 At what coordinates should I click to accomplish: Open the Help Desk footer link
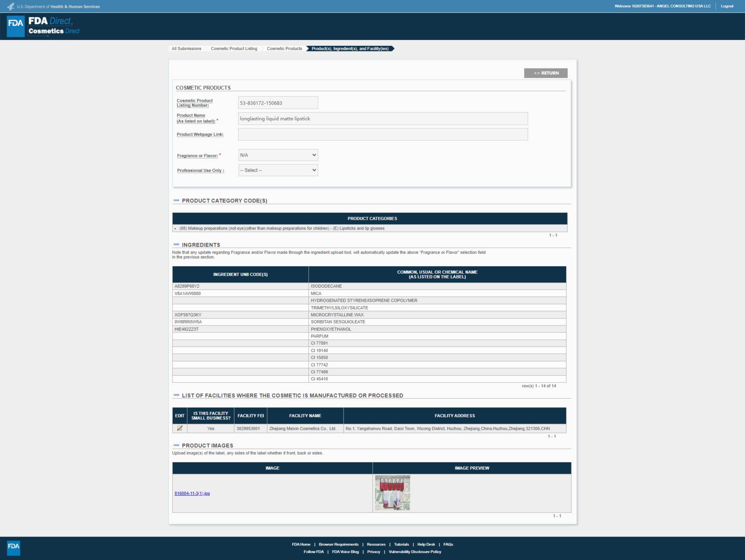426,544
